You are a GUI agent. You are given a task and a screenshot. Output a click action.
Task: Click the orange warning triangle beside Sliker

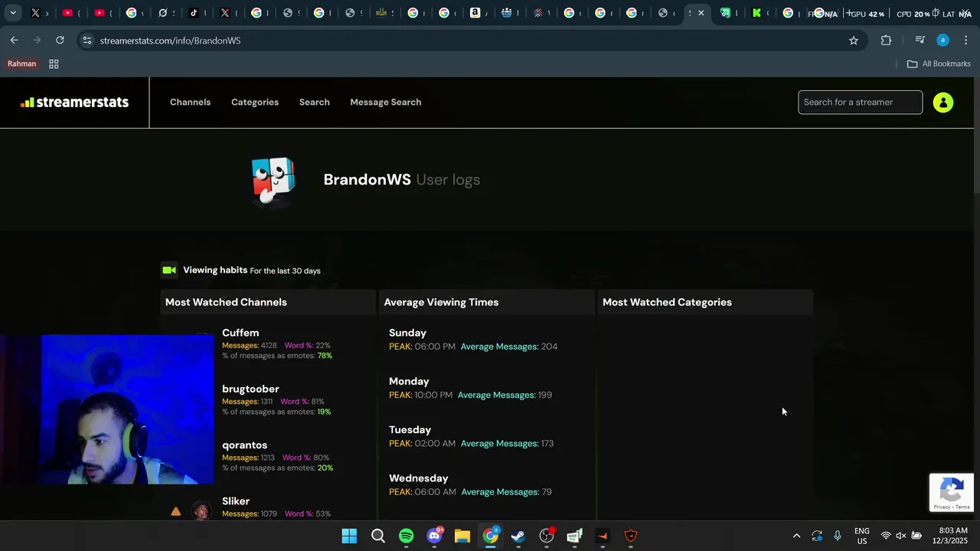pyautogui.click(x=175, y=511)
